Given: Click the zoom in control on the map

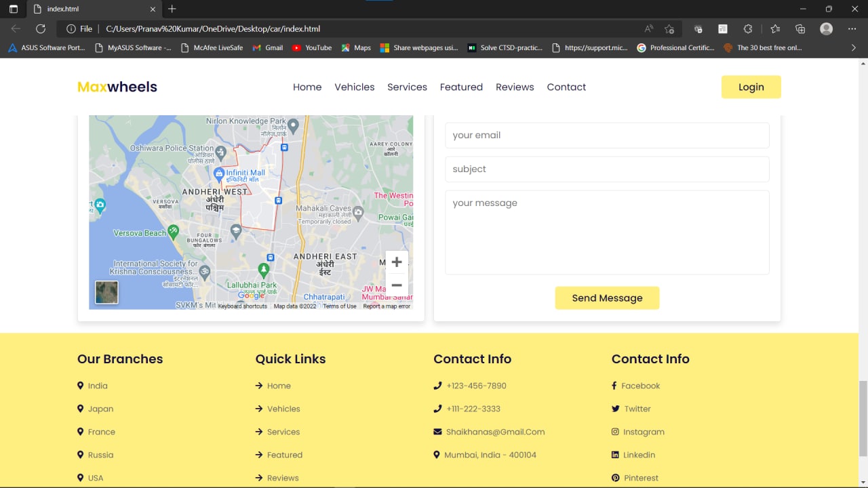Looking at the screenshot, I should [397, 262].
